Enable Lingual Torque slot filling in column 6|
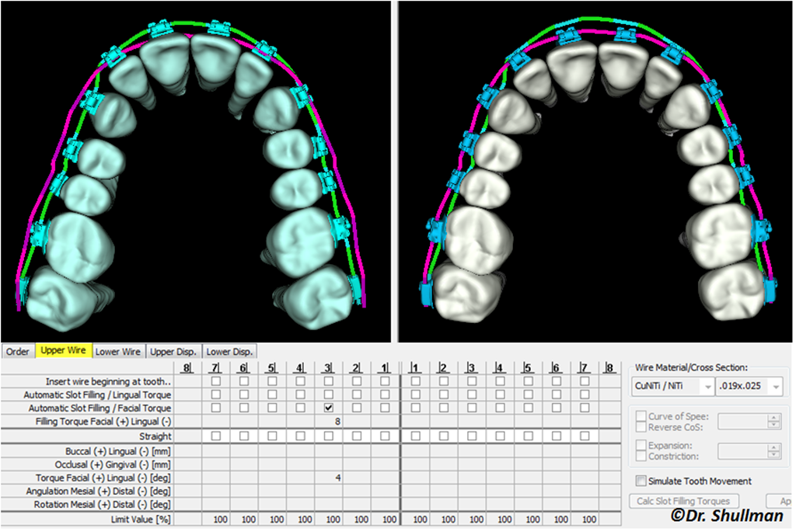This screenshot has width=796, height=532. click(x=244, y=394)
